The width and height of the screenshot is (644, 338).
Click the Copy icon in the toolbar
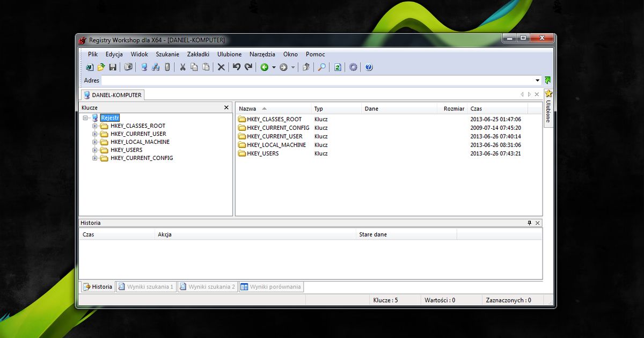point(194,67)
